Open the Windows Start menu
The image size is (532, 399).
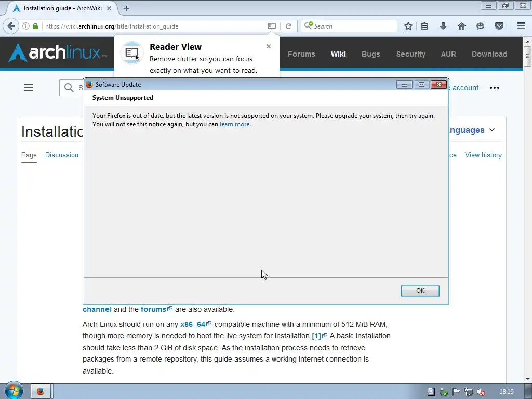(14, 391)
